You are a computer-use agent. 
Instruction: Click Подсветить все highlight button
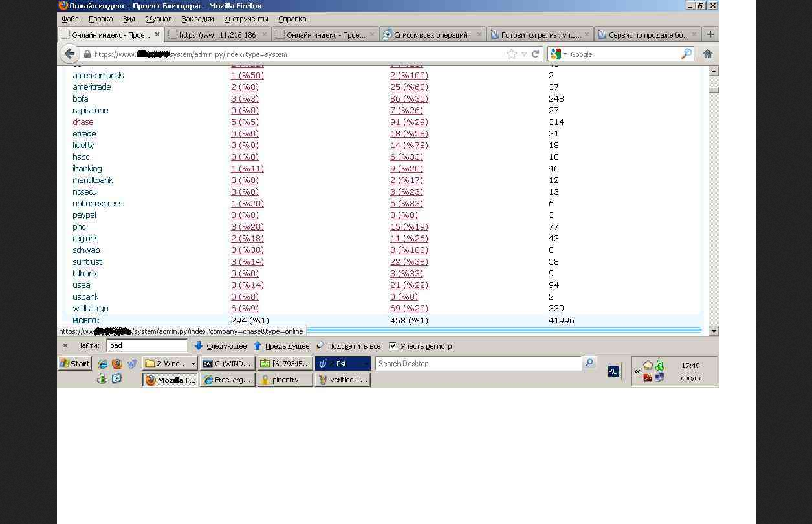click(348, 346)
